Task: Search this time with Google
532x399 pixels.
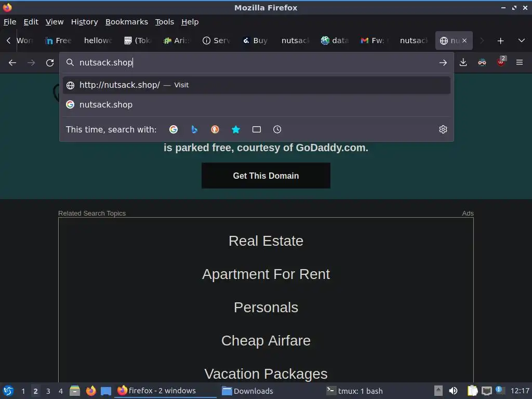Action: [x=174, y=129]
